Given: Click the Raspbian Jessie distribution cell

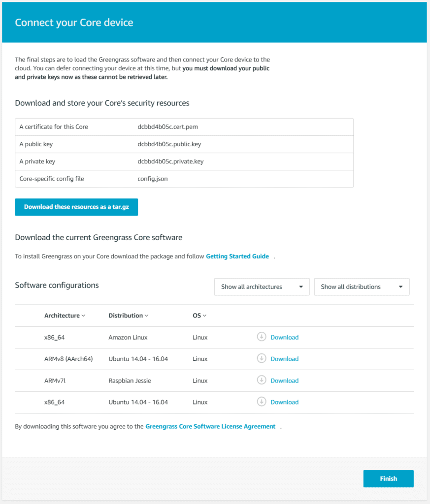Looking at the screenshot, I should point(130,380).
